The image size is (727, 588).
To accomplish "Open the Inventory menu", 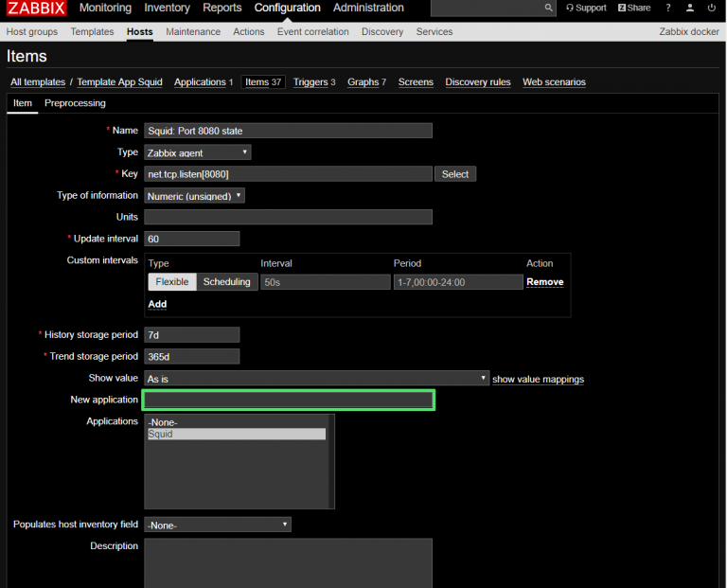I will pos(167,8).
